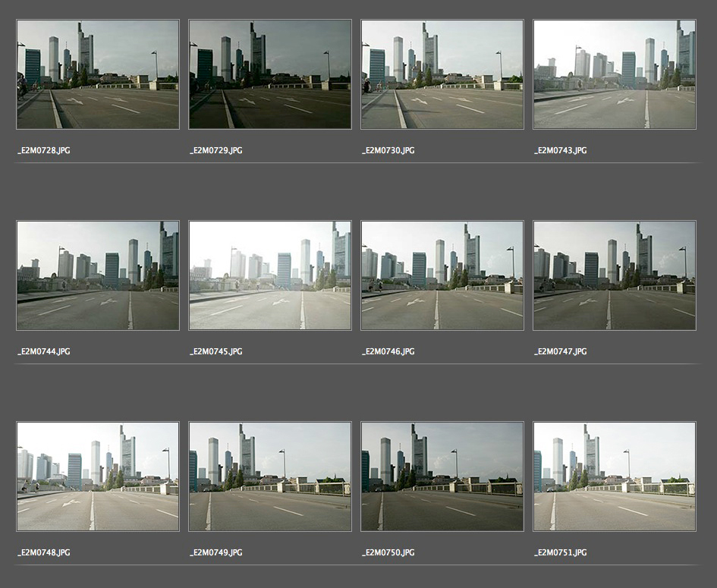Click the _E2M0729.JPG dark skyline thumbnail
This screenshot has width=717, height=588.
[270, 74]
